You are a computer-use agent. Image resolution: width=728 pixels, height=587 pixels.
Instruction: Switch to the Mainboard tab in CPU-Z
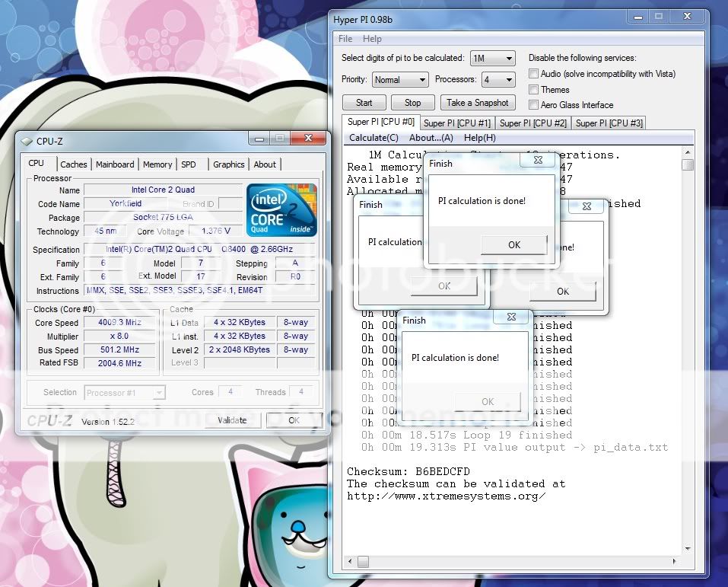[x=115, y=164]
